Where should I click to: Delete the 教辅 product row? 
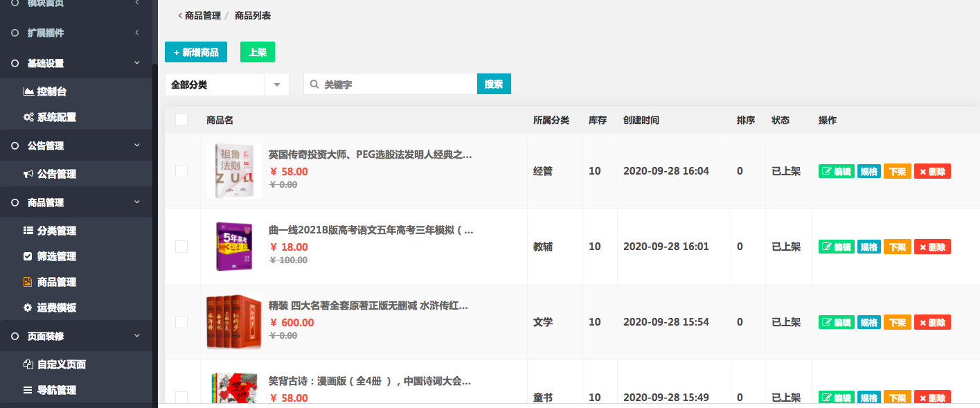coord(932,247)
